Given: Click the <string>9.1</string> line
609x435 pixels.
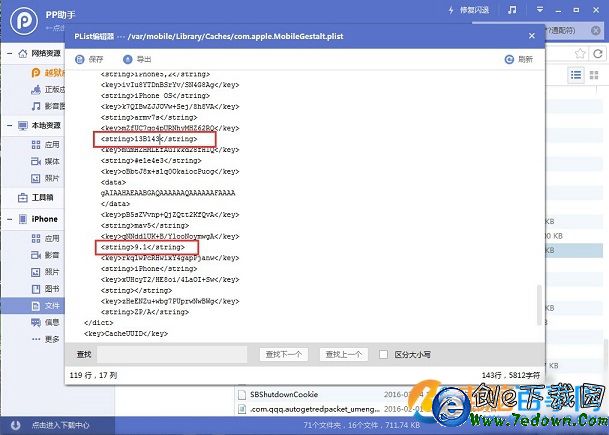Looking at the screenshot, I should pyautogui.click(x=143, y=247).
